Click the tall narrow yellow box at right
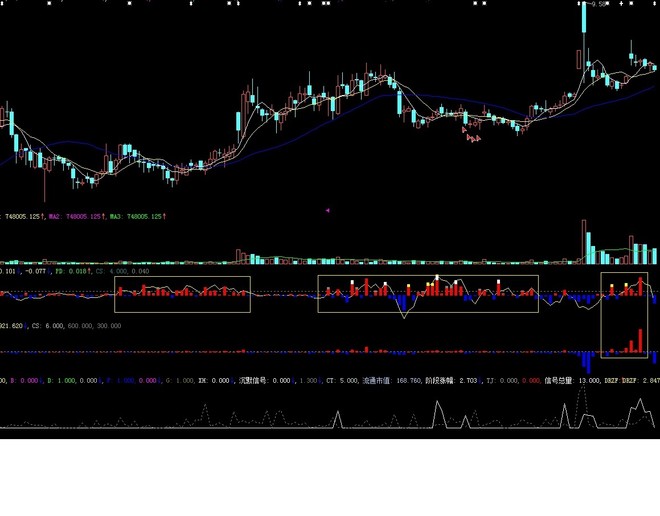 (x=624, y=315)
